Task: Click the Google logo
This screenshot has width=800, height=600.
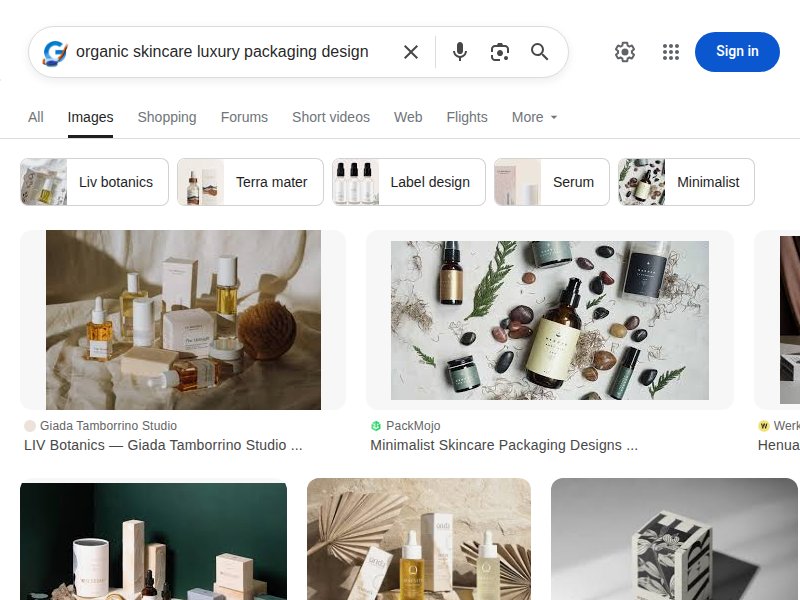Action: [x=52, y=51]
